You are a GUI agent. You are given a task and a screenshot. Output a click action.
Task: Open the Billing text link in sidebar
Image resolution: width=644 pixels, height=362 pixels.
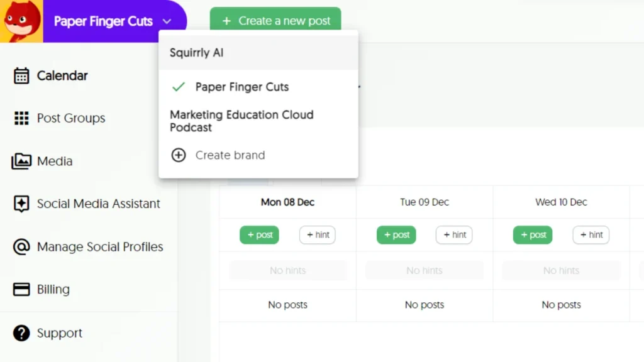tap(53, 290)
